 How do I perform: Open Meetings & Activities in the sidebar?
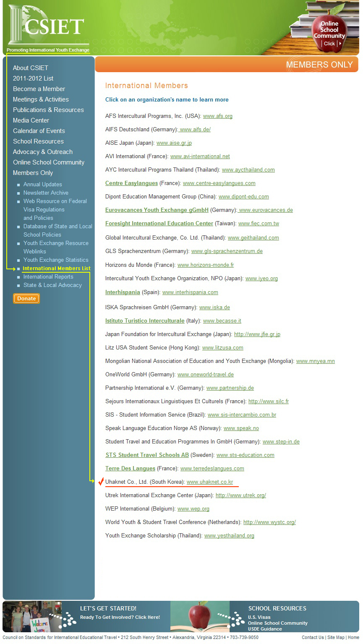point(41,99)
